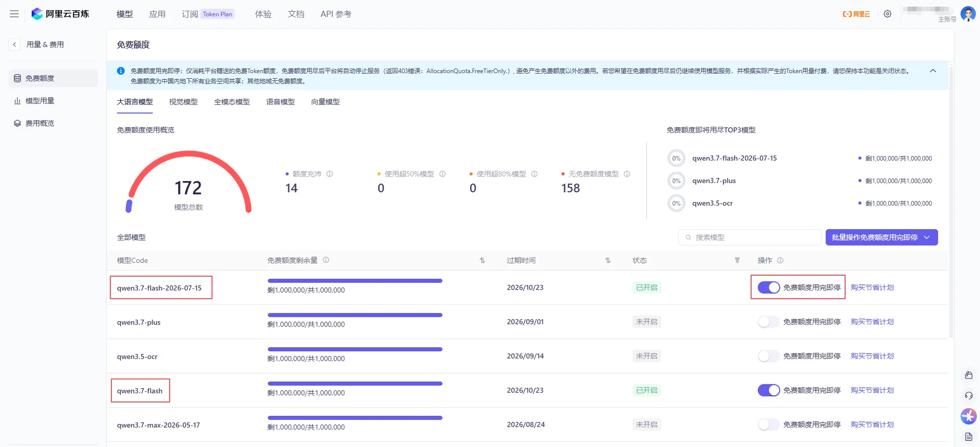Switch to 全模态模型 tab
980x447 pixels.
click(232, 102)
